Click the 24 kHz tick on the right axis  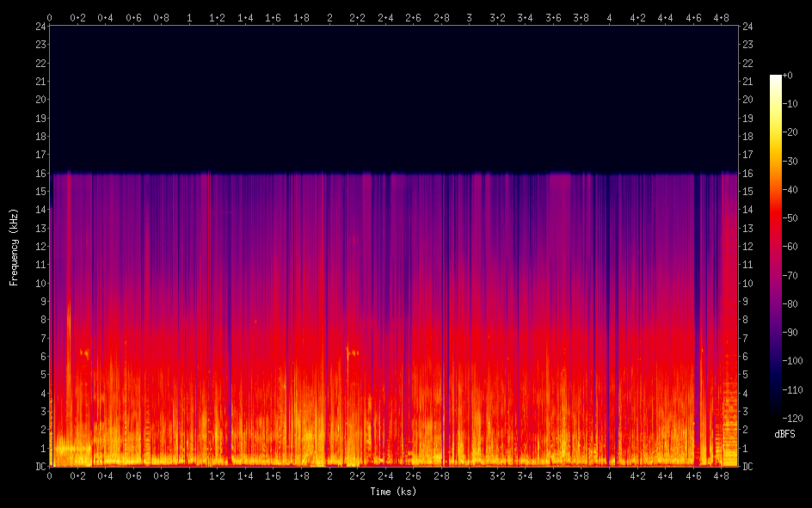(747, 26)
